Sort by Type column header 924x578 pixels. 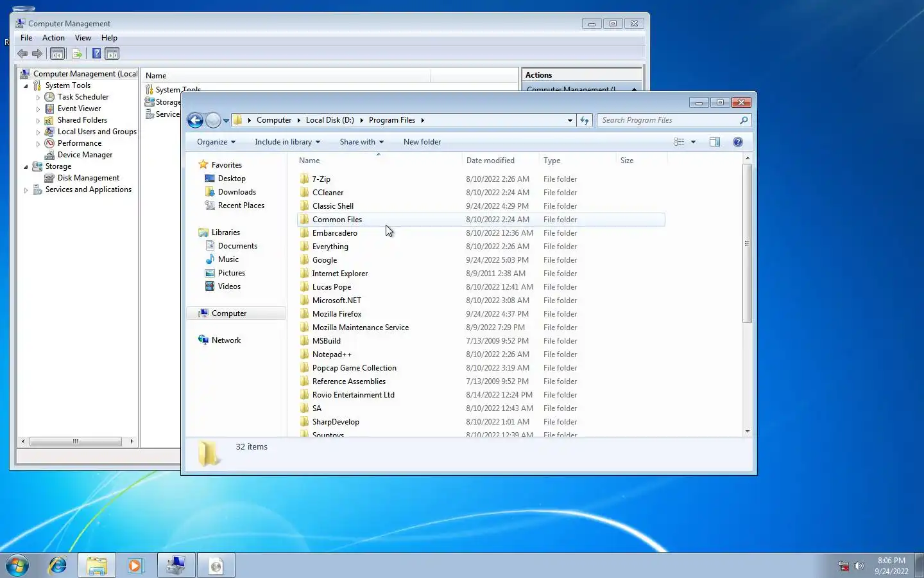point(577,161)
